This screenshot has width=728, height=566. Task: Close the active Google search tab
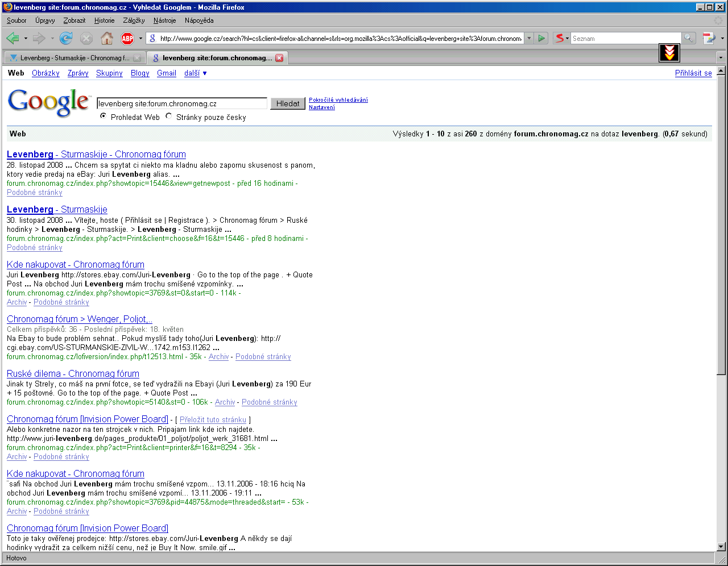click(x=279, y=58)
